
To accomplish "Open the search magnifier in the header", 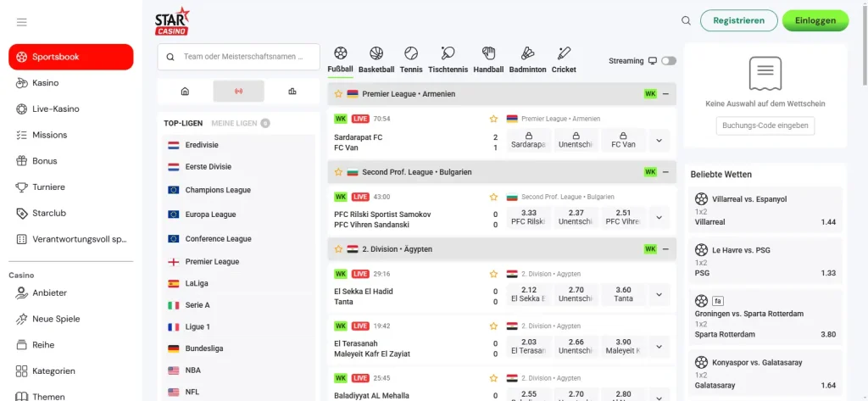I will tap(686, 20).
